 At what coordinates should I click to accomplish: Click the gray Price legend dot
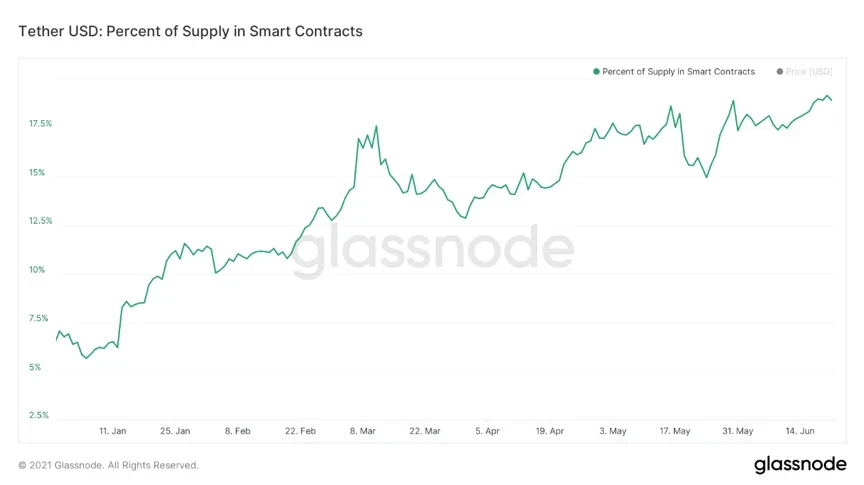click(779, 72)
